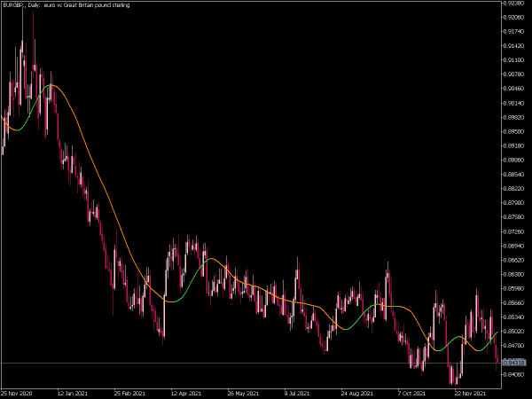Click the 0.87260 price scale label

tap(514, 231)
